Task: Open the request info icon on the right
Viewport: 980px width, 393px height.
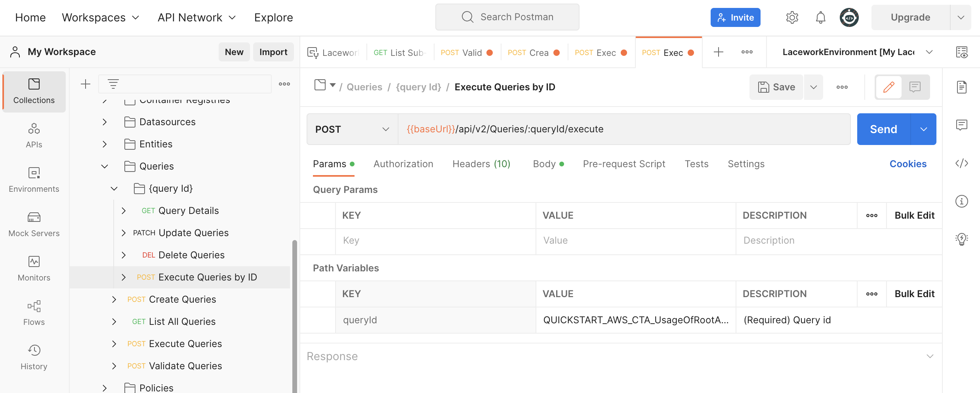Action: pyautogui.click(x=962, y=201)
